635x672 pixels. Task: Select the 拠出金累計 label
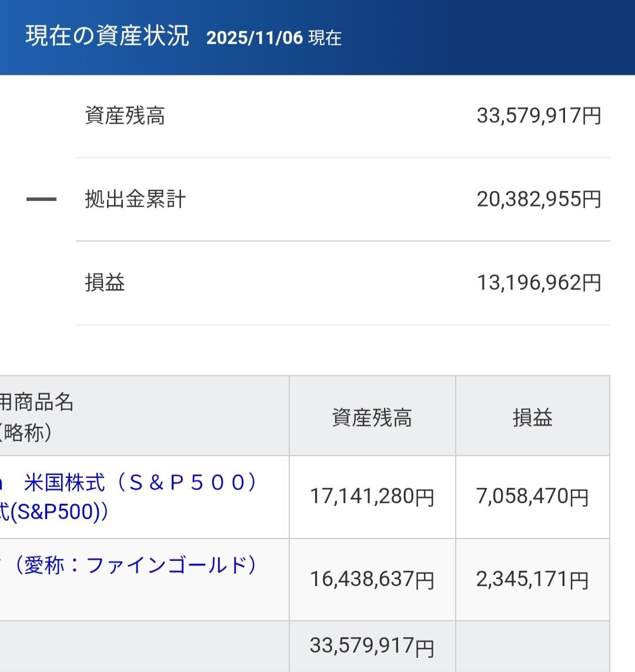tap(135, 199)
